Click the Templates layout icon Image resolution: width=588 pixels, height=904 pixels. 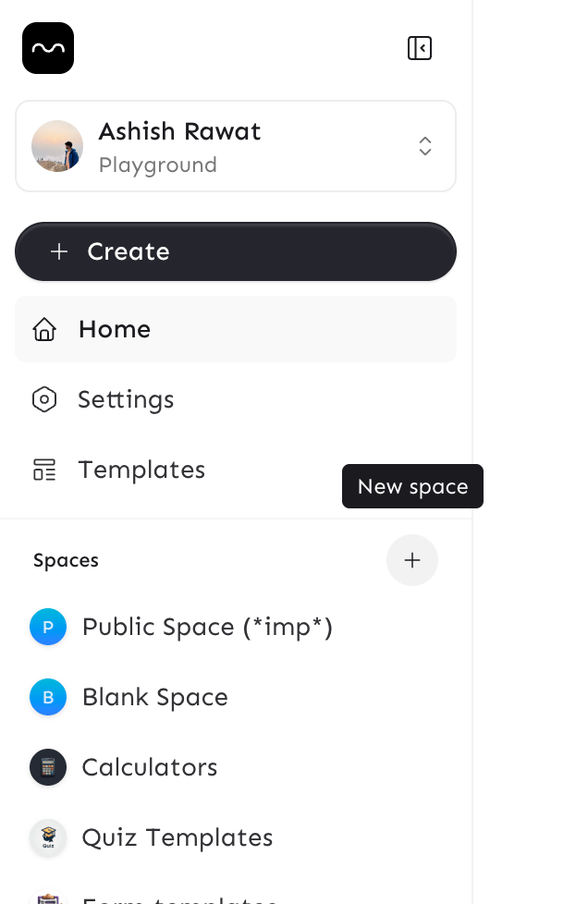pyautogui.click(x=44, y=470)
